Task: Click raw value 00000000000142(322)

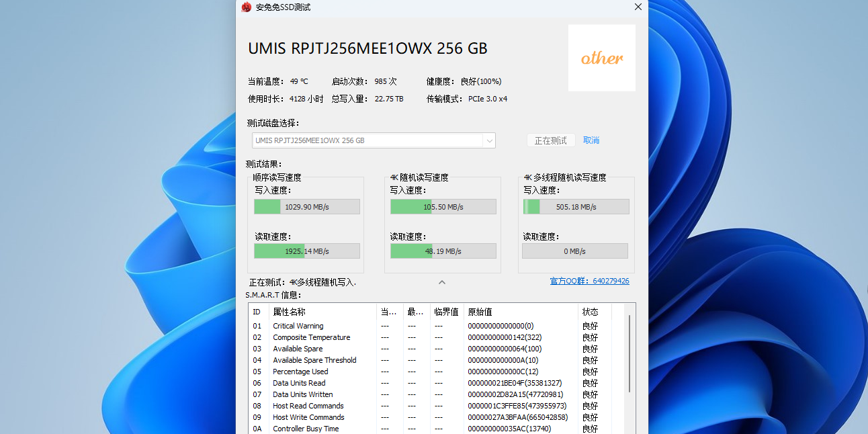Action: [x=505, y=337]
